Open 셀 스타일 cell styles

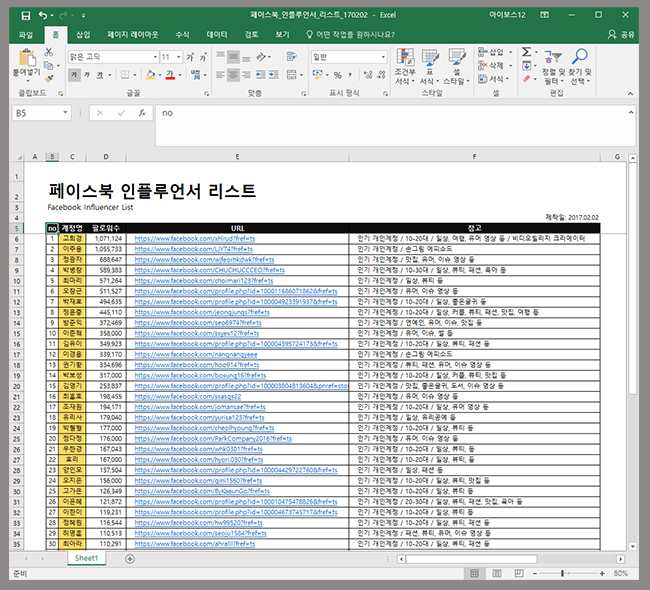[x=456, y=66]
